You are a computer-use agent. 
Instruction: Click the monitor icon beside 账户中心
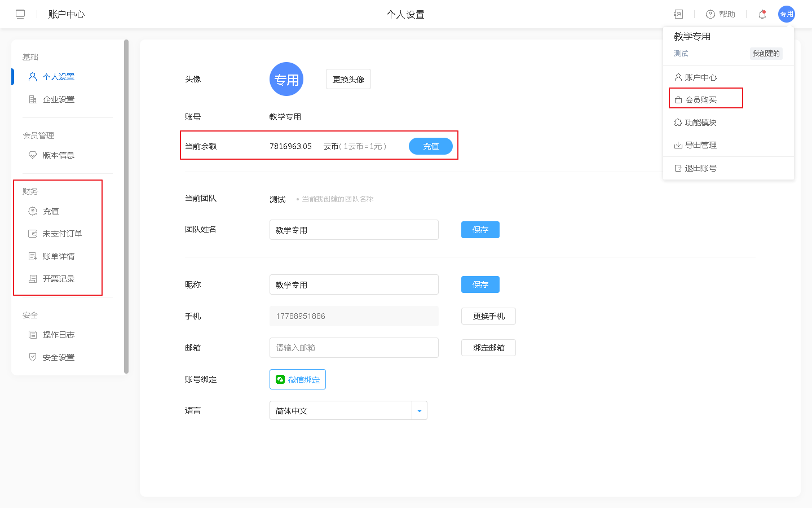coord(20,14)
